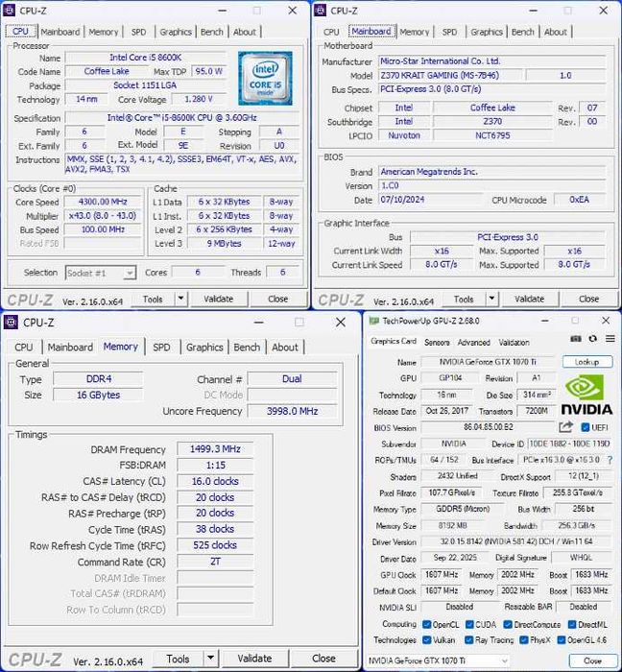This screenshot has width=622, height=672.
Task: Click the Bus Interface question mark icon
Action: coord(610,460)
